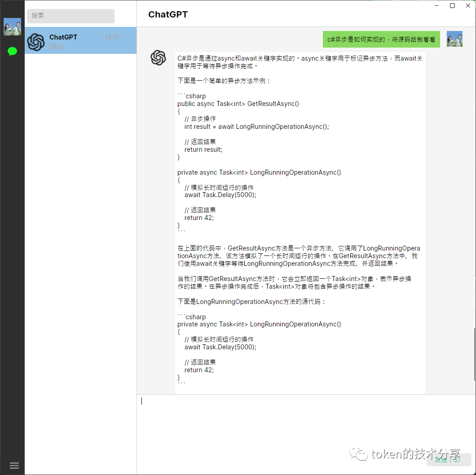Viewport: 476px width, 475px height.
Task: Click the line 'int result = await LongRunningOperationAsync();'
Action: click(256, 127)
